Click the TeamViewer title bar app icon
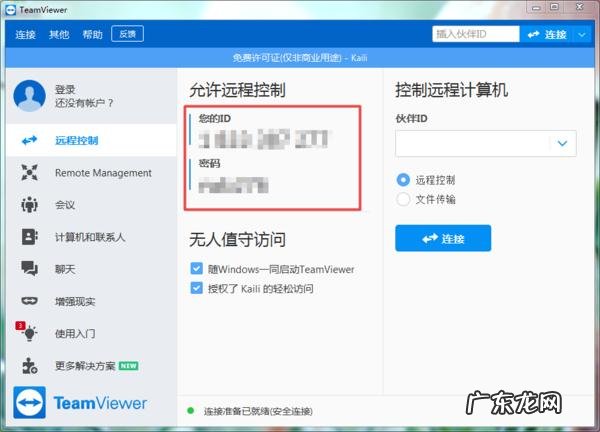Image resolution: width=600 pixels, height=432 pixels. [11, 10]
